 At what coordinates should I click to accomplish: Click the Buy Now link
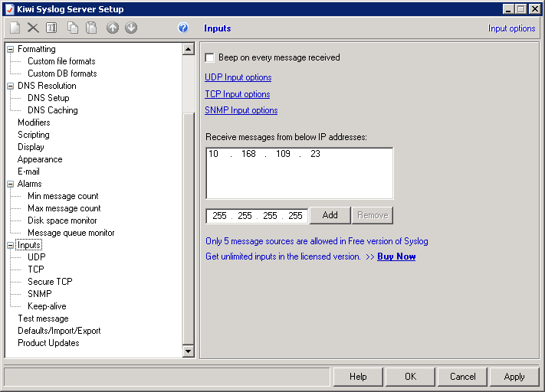396,256
